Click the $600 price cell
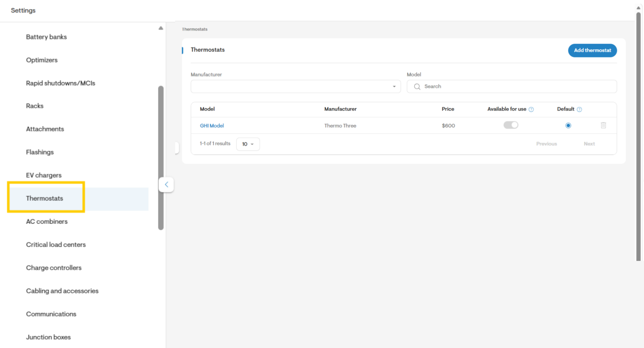Image resolution: width=644 pixels, height=348 pixels. coord(448,126)
